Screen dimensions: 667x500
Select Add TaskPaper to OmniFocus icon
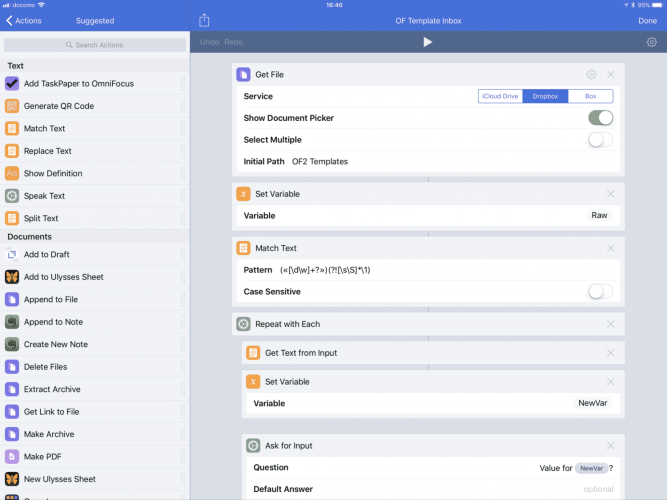(x=12, y=84)
